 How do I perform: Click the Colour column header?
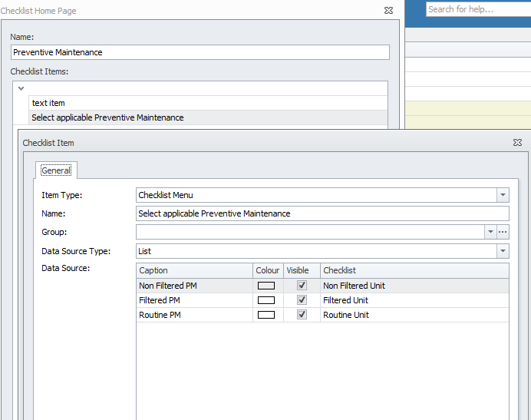tap(268, 270)
